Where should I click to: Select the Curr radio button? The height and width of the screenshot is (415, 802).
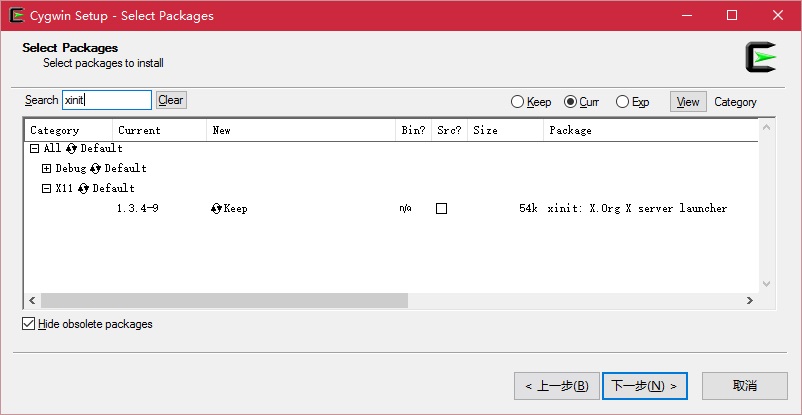(570, 102)
